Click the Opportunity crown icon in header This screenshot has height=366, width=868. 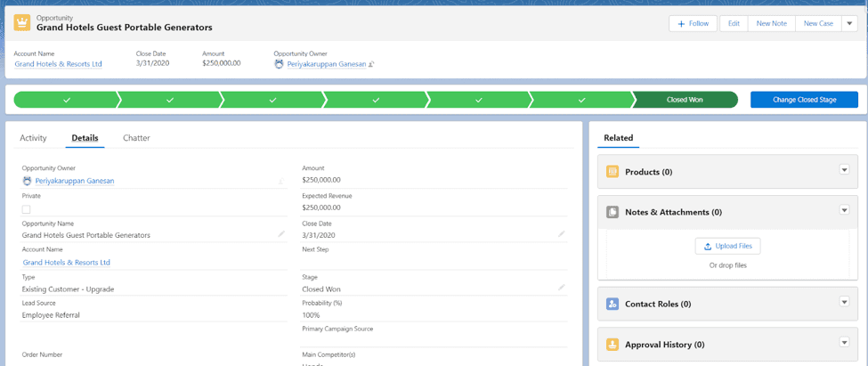pos(22,22)
